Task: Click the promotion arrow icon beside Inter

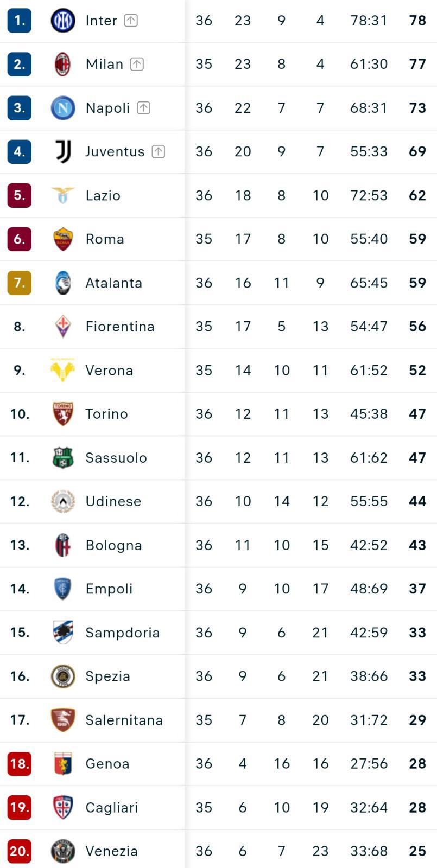Action: (131, 21)
